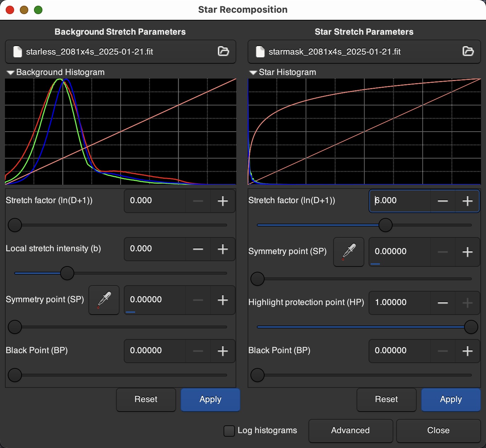
Task: Click inside the Star Histogram plot
Action: (364, 132)
